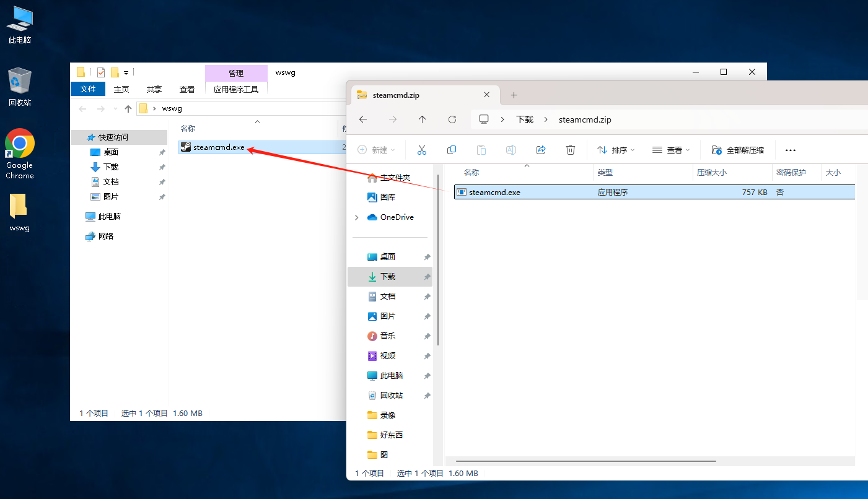
Task: Switch to the 查看 ribbon tab in wswg window
Action: tap(187, 89)
